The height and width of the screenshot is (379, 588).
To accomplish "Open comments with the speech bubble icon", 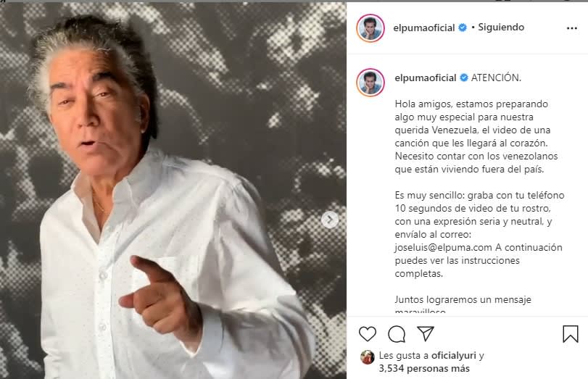I will coord(397,334).
